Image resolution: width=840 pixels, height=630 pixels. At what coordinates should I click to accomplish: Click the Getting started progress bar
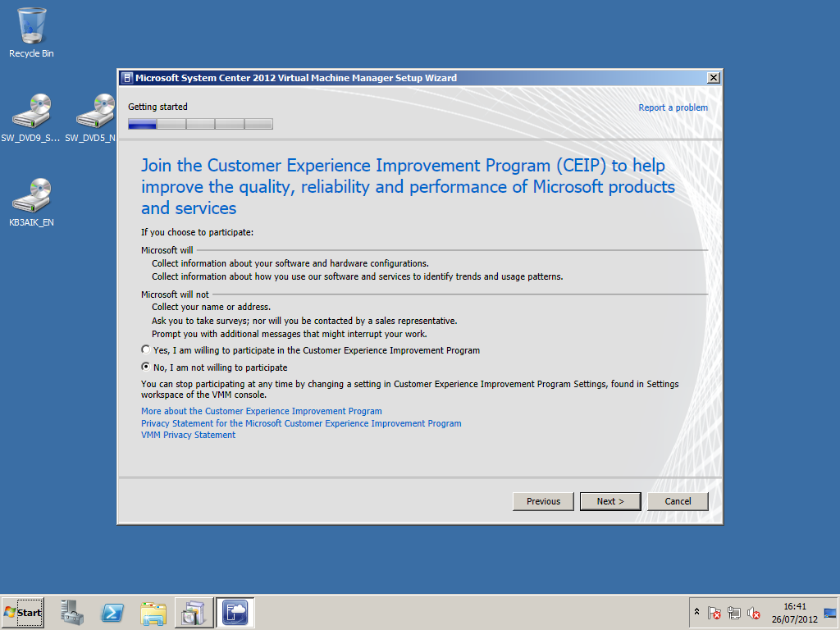pyautogui.click(x=200, y=125)
